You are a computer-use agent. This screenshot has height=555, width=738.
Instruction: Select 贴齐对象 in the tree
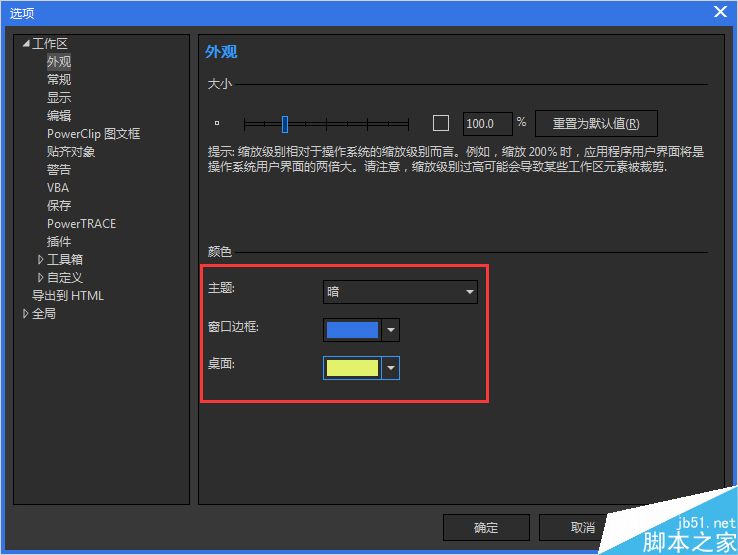(x=71, y=152)
